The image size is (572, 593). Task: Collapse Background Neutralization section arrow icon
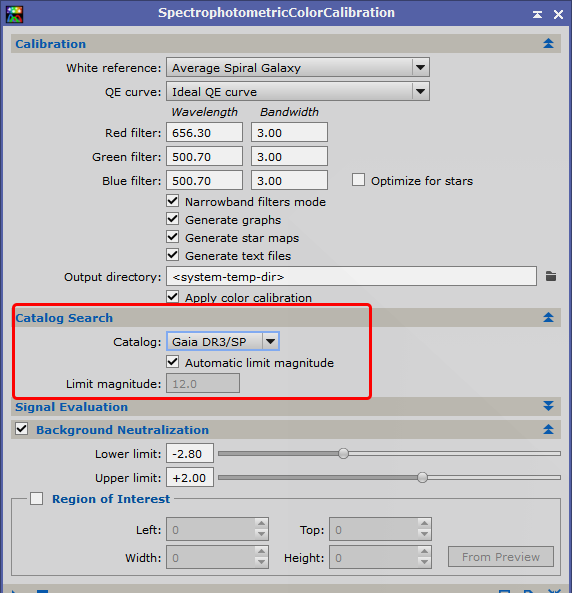pos(548,429)
